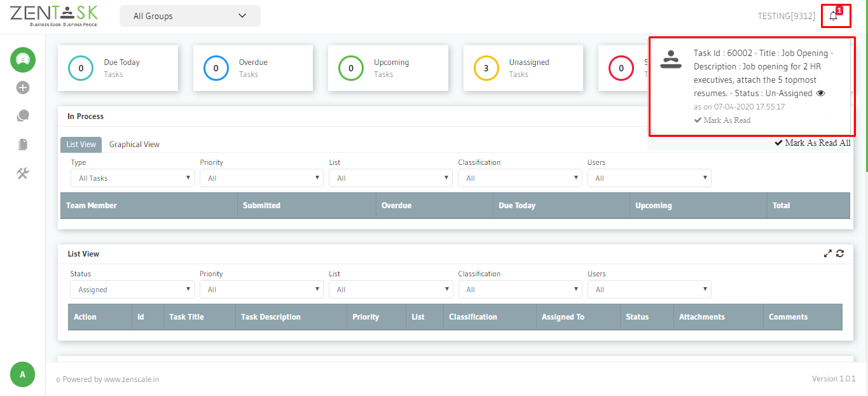Open the Status dropdown showing Assigned
The height and width of the screenshot is (396, 868).
coord(132,290)
